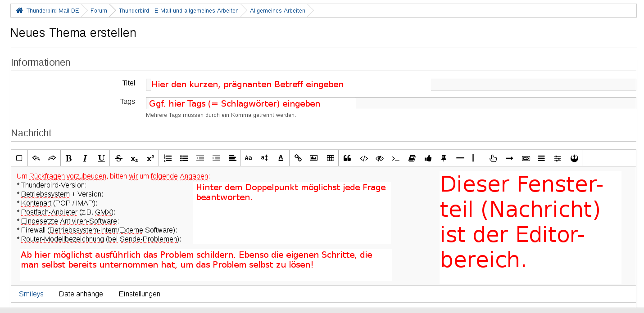The image size is (644, 313).
Task: Insert an image into the message
Action: click(x=314, y=158)
